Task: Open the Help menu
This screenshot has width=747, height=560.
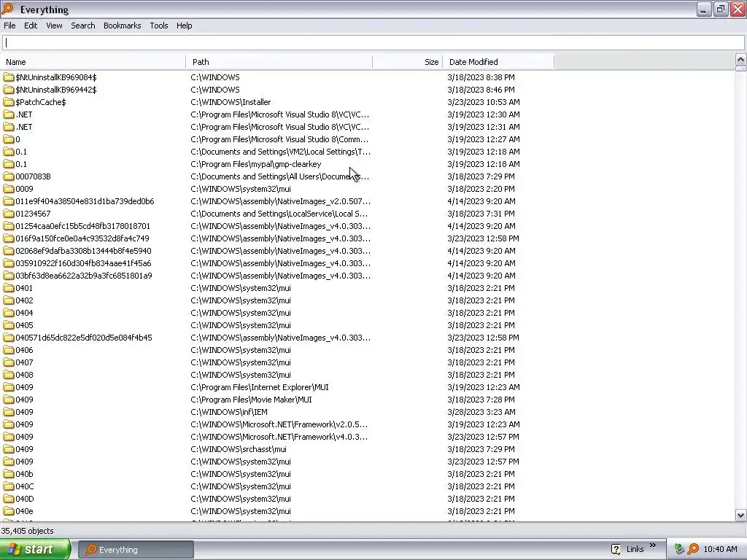Action: [x=184, y=26]
